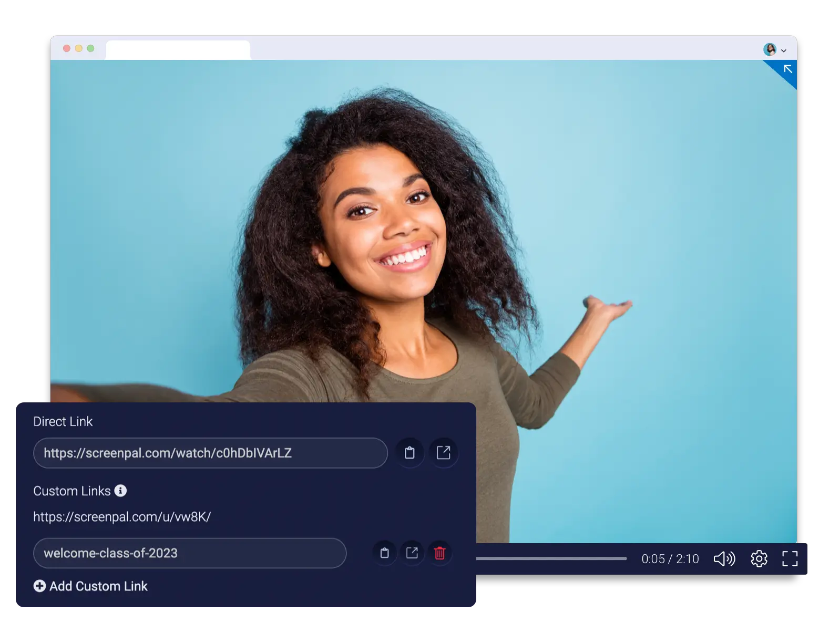Click the speaker icon to silence audio
Viewport: 819px width, 644px height.
coord(724,558)
